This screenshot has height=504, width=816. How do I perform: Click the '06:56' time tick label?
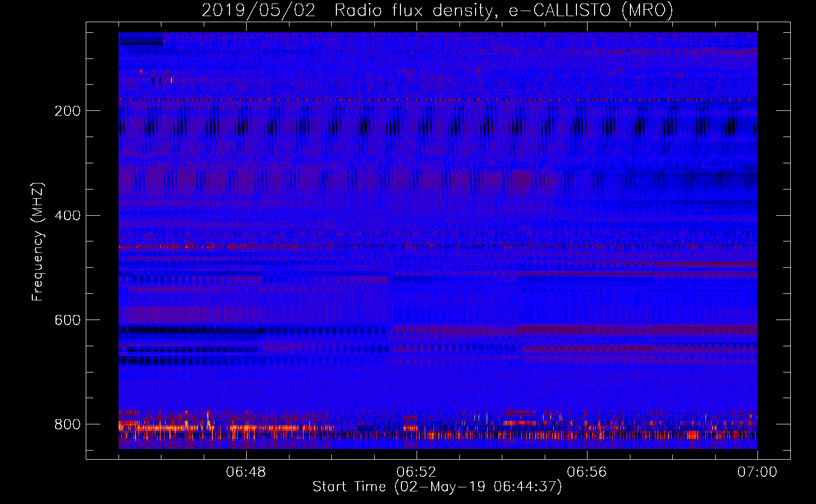tap(587, 472)
